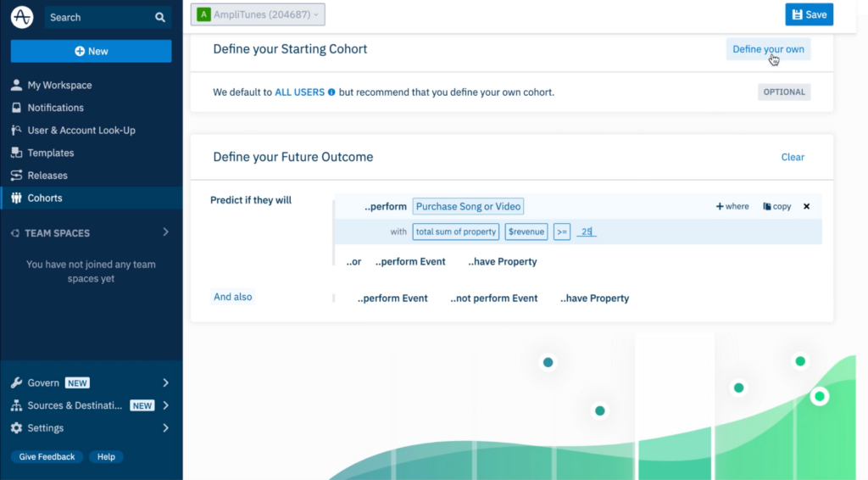Open Notifications from the sidebar
This screenshot has height=480, width=868.
55,108
